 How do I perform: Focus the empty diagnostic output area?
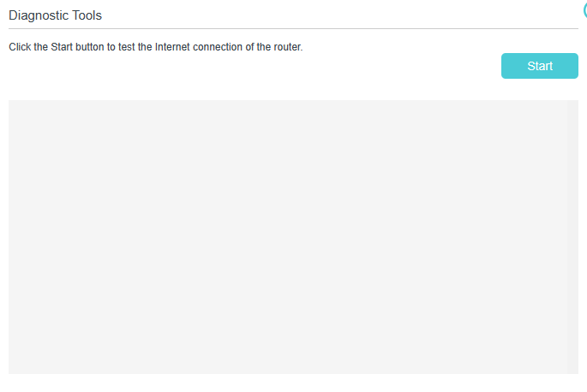(x=288, y=237)
